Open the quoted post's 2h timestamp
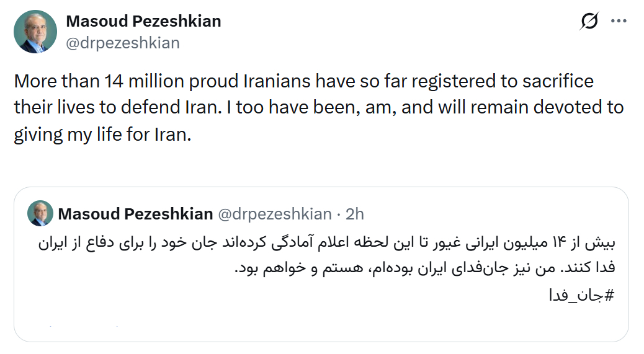 tap(354, 215)
